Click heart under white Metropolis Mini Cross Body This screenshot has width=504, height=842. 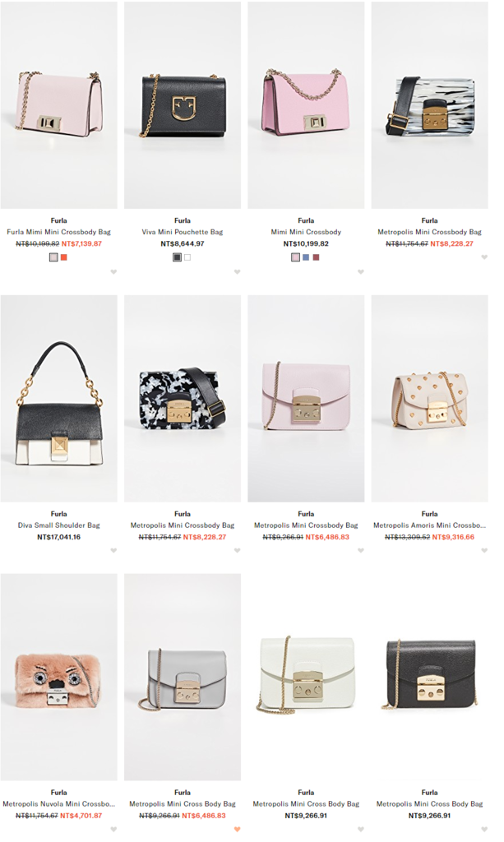tap(361, 829)
